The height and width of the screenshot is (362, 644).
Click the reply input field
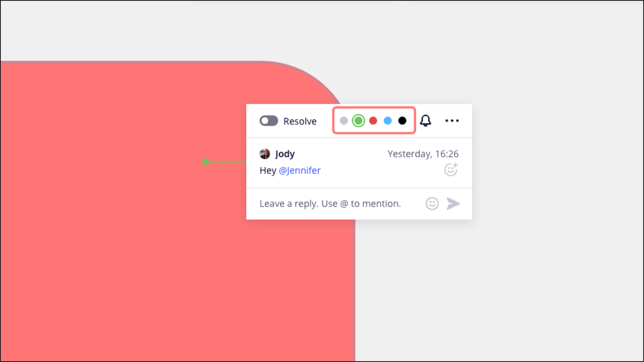tap(330, 204)
